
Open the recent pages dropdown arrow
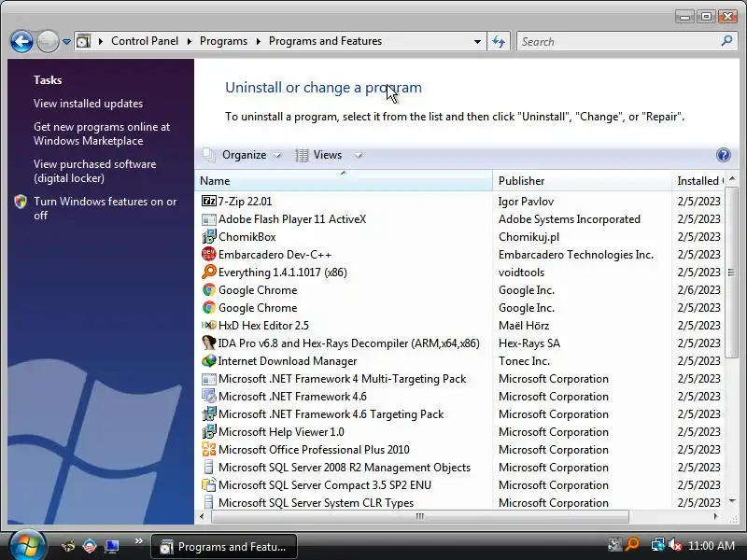(x=66, y=42)
